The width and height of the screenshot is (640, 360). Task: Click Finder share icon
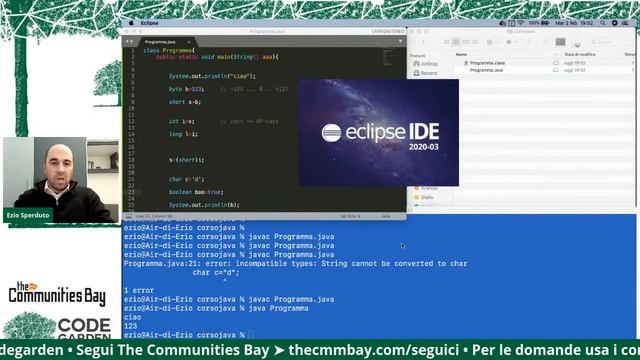click(x=529, y=42)
